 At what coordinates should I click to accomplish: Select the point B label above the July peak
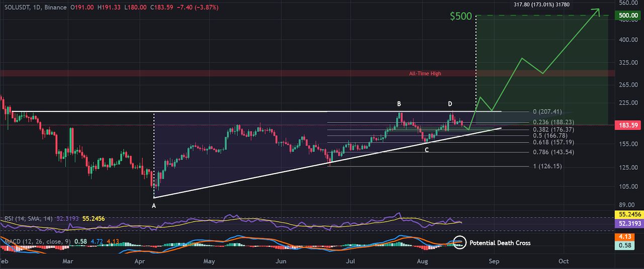(399, 104)
